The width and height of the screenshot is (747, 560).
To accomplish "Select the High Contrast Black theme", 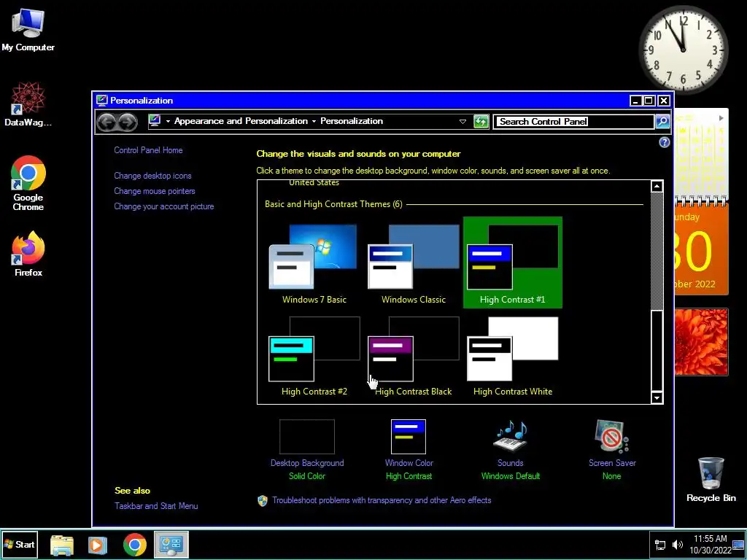I will point(413,357).
